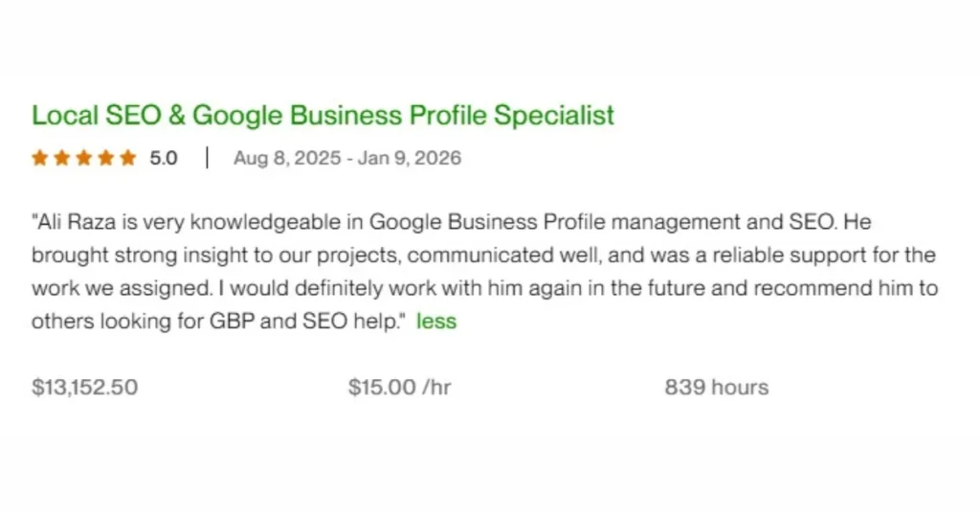Click the 839 hours total
Viewport: 980px width, 513px height.
716,388
